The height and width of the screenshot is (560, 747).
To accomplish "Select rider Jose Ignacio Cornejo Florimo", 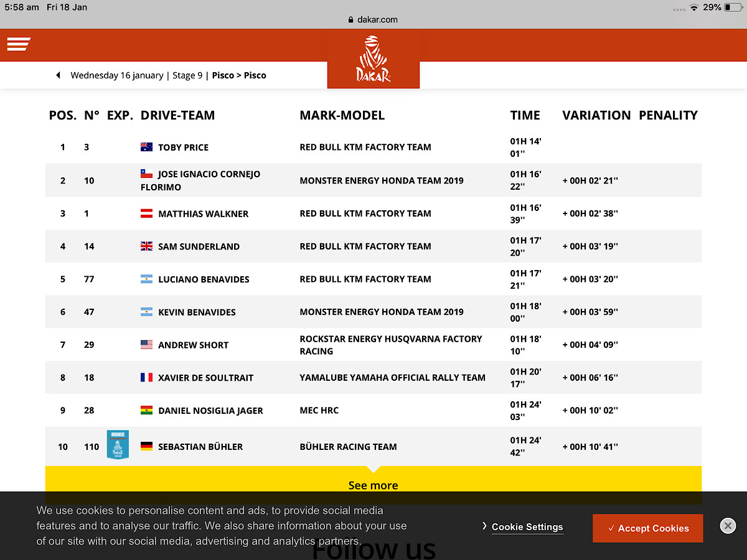I will coord(200,180).
